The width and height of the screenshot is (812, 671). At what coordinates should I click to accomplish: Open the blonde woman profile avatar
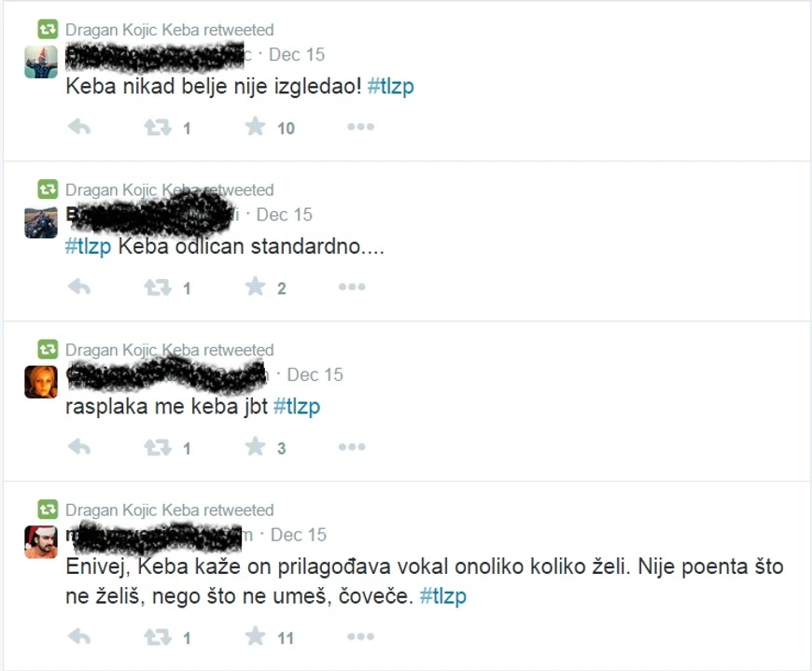tap(41, 382)
